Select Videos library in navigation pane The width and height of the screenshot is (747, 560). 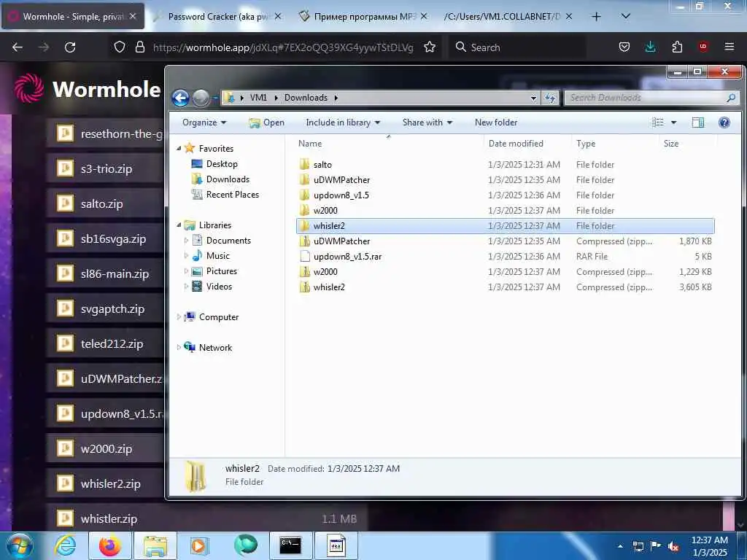pos(212,286)
